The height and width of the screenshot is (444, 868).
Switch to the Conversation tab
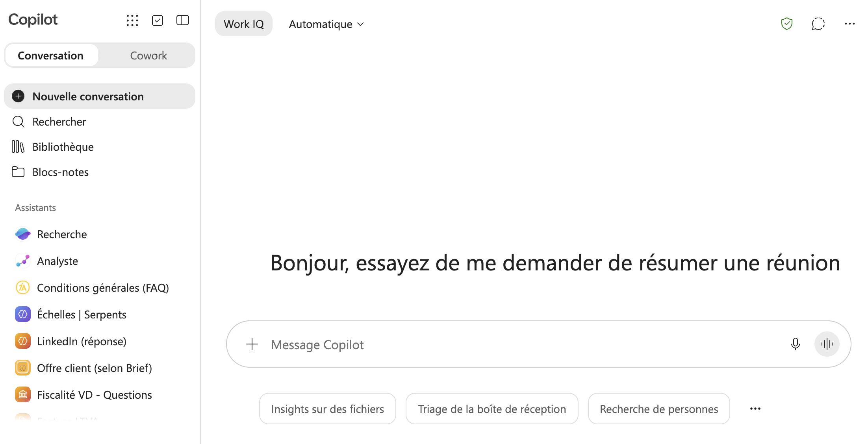click(51, 55)
